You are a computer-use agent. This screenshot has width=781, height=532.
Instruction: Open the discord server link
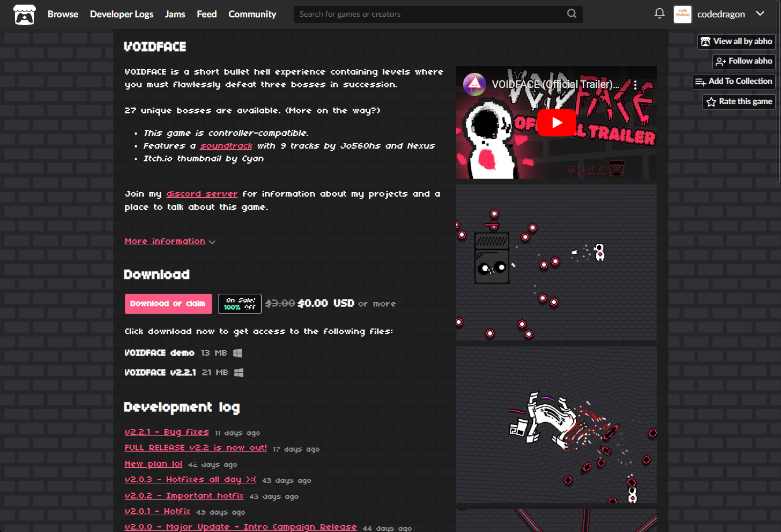[202, 194]
